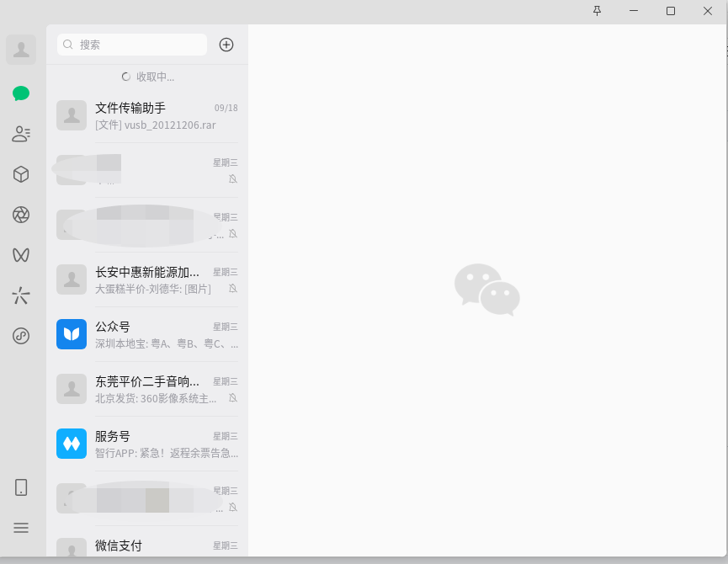Pin the window with the pushpin icon
728x564 pixels.
597,11
